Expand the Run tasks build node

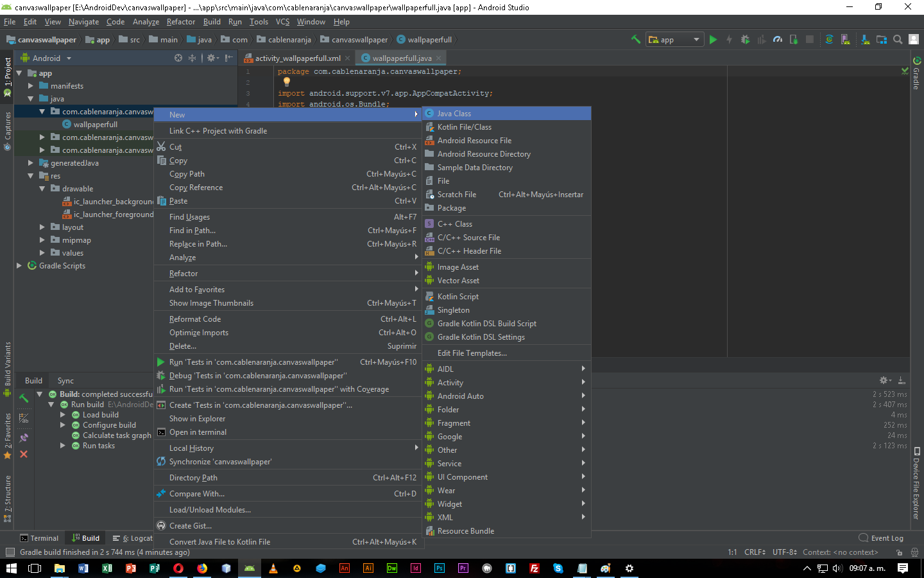tap(63, 446)
